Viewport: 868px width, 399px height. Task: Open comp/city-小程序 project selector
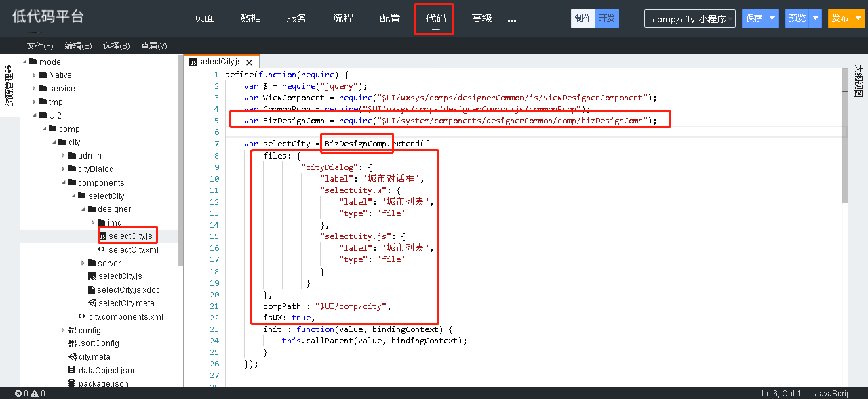coord(689,19)
